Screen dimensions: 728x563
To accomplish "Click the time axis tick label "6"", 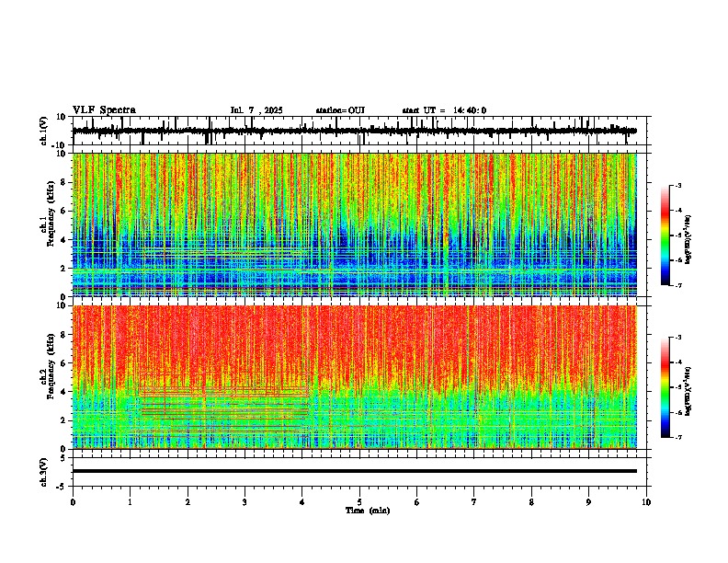I will coord(417,502).
